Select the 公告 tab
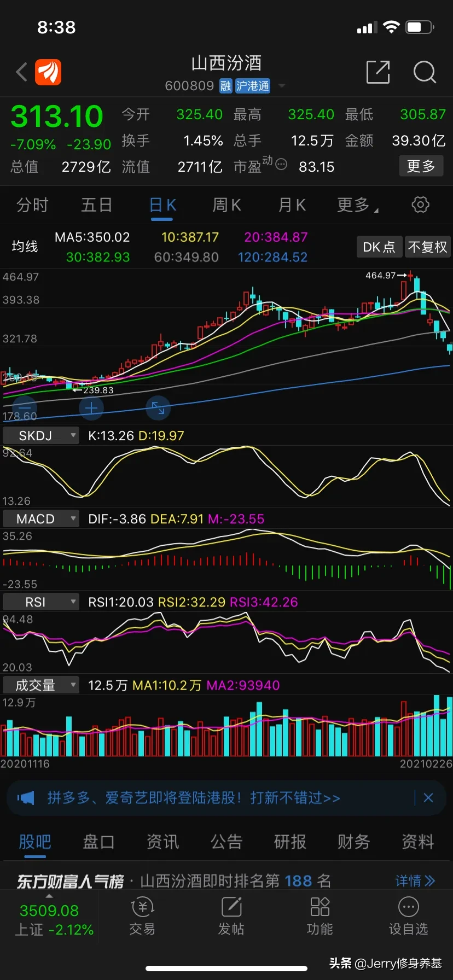 (226, 842)
